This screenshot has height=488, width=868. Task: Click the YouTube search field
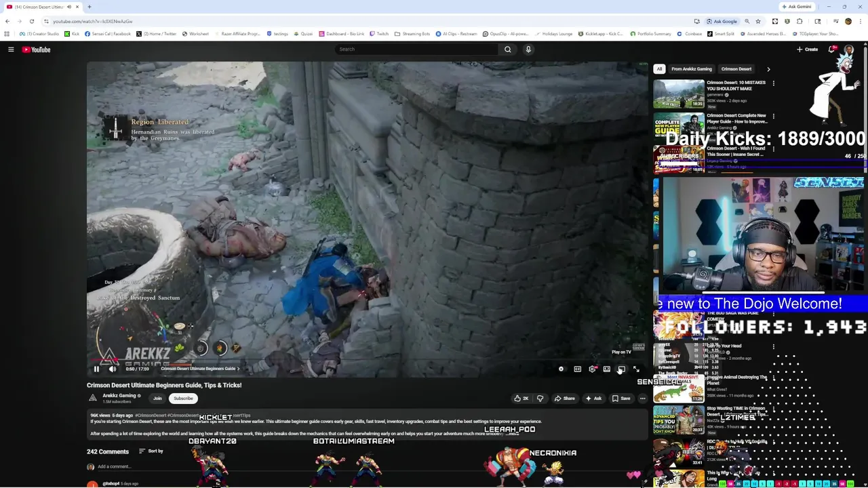[416, 49]
